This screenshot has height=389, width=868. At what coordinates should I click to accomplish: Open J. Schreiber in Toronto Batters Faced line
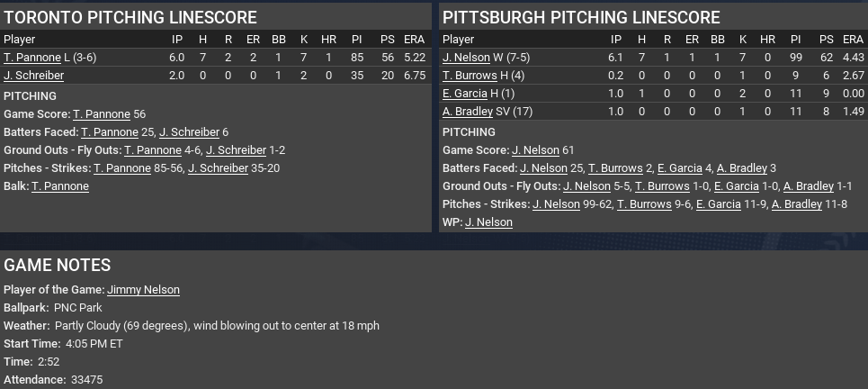(x=189, y=132)
